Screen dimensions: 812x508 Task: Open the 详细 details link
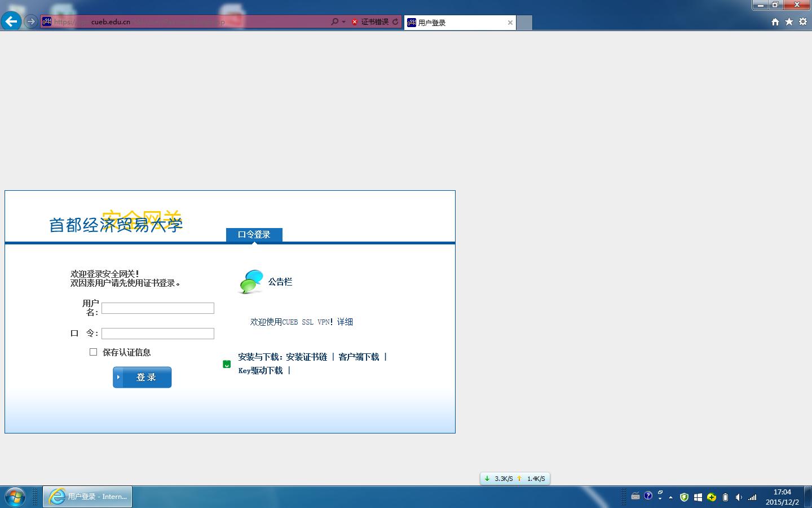[345, 322]
